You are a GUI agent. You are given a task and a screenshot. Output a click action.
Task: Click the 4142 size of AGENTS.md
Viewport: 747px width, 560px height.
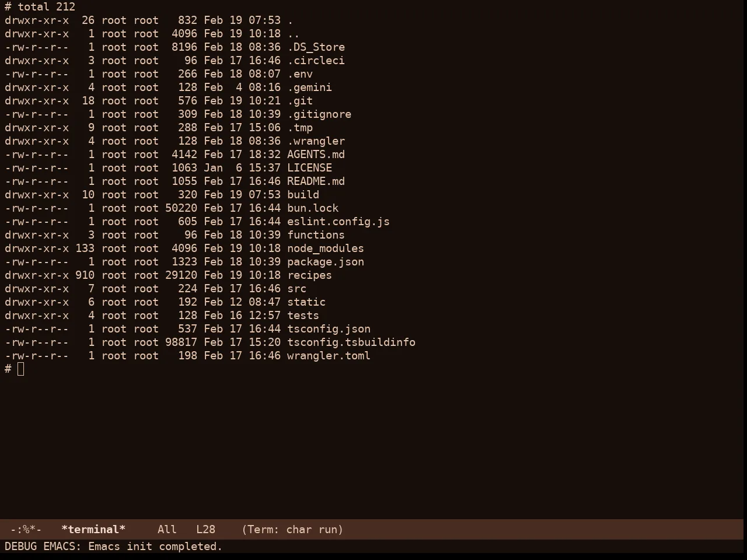[x=184, y=155]
